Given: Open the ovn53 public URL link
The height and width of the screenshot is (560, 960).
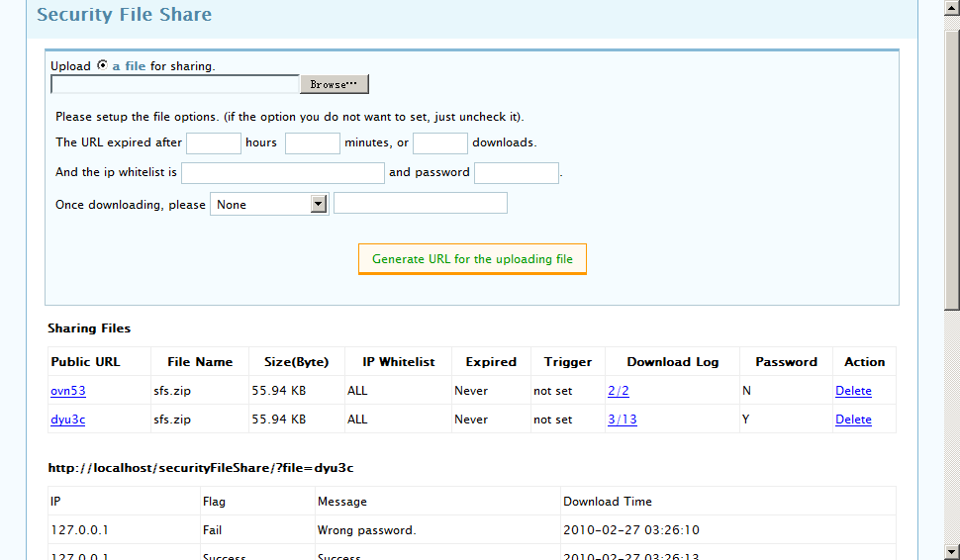Looking at the screenshot, I should point(68,391).
